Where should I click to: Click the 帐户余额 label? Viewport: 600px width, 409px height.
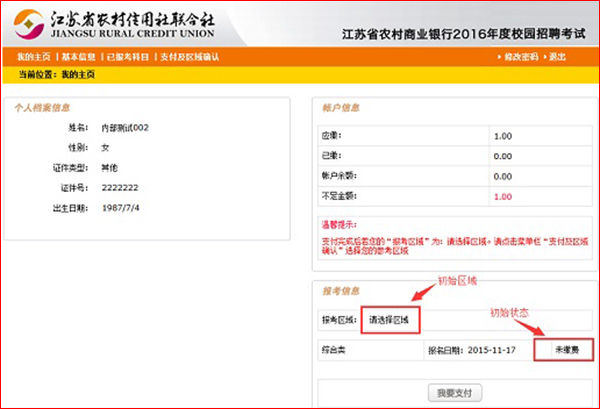[339, 176]
